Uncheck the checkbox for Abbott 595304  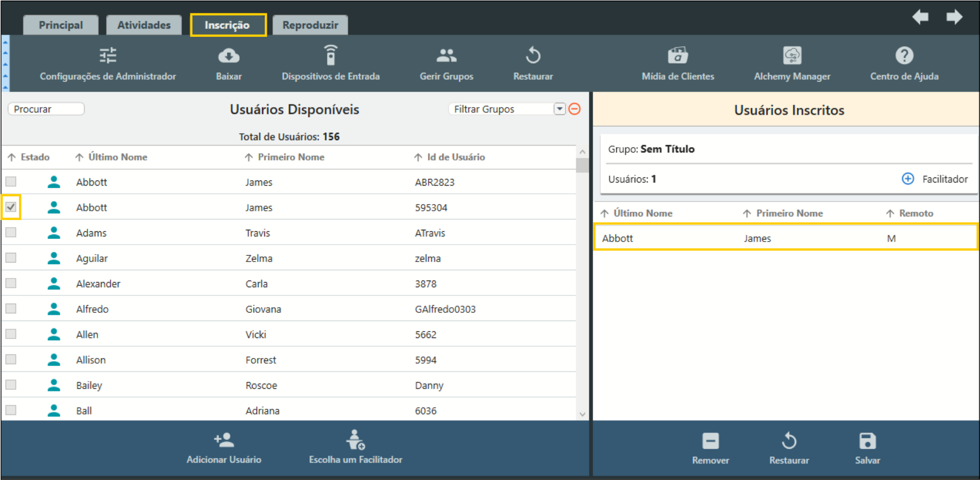11,207
